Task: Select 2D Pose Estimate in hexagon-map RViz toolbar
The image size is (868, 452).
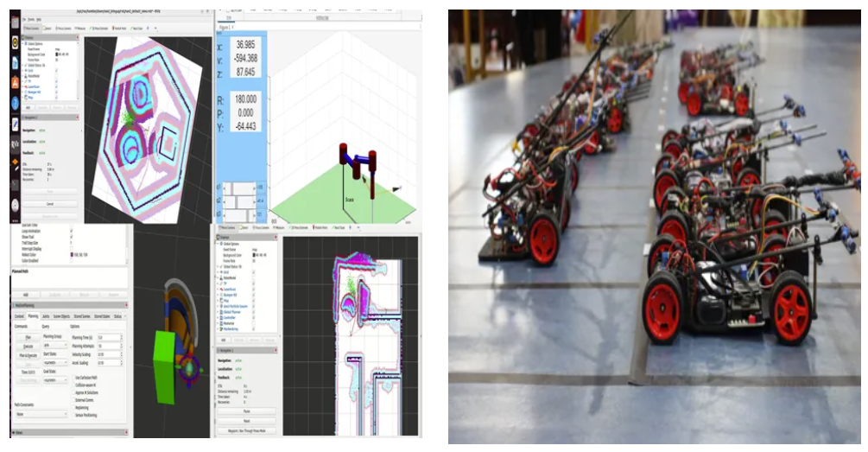Action: click(98, 29)
